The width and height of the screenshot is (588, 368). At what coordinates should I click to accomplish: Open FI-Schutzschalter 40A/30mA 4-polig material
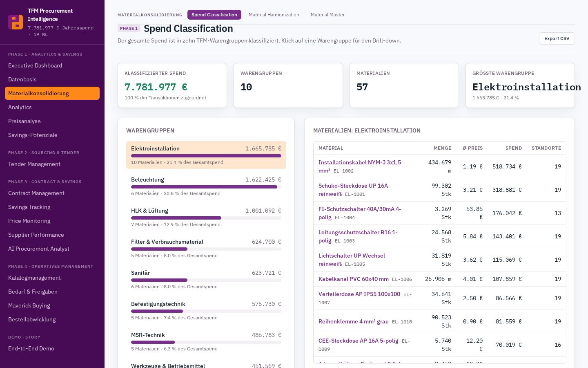click(360, 213)
